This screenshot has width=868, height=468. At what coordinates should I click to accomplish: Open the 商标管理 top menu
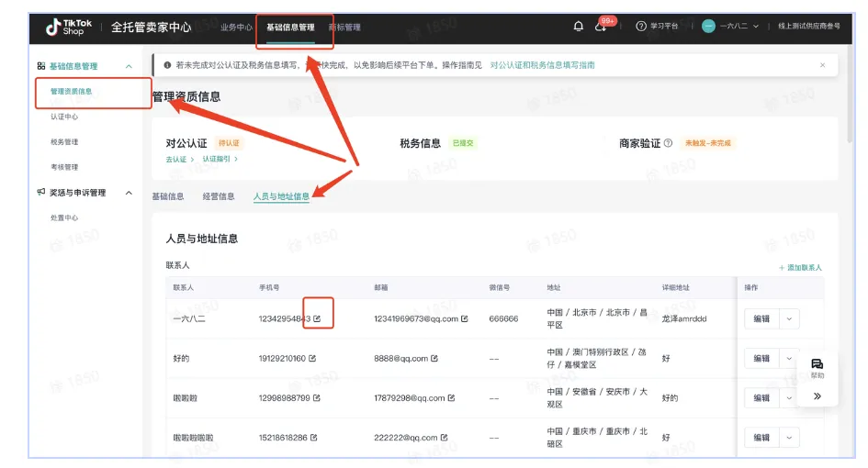344,28
